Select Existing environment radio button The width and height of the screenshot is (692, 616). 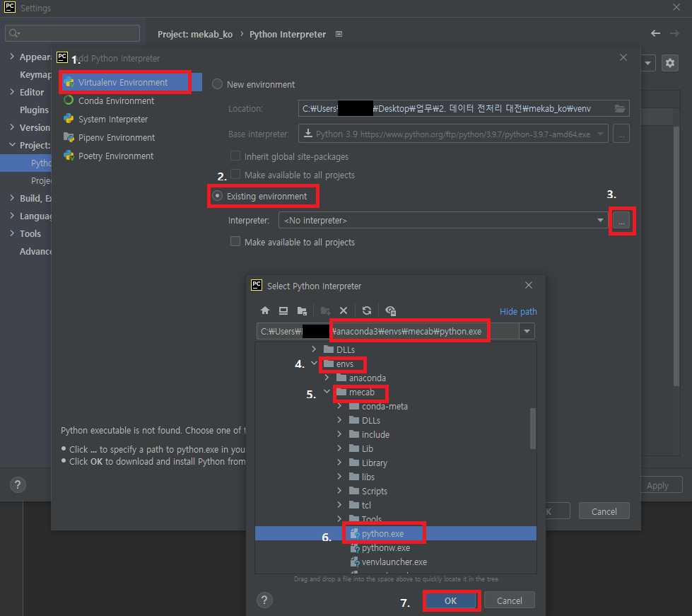(217, 196)
